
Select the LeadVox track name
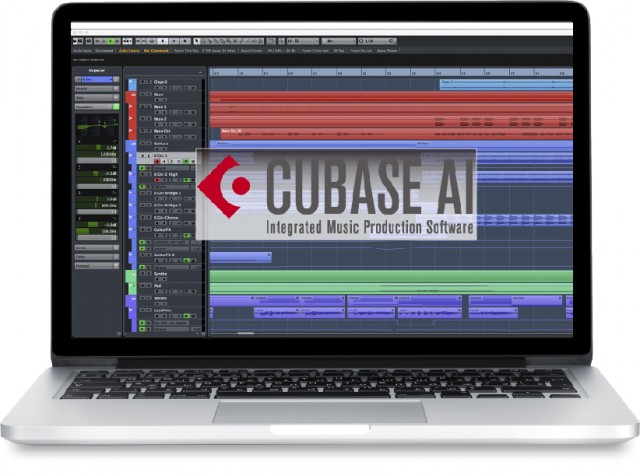coord(162,310)
